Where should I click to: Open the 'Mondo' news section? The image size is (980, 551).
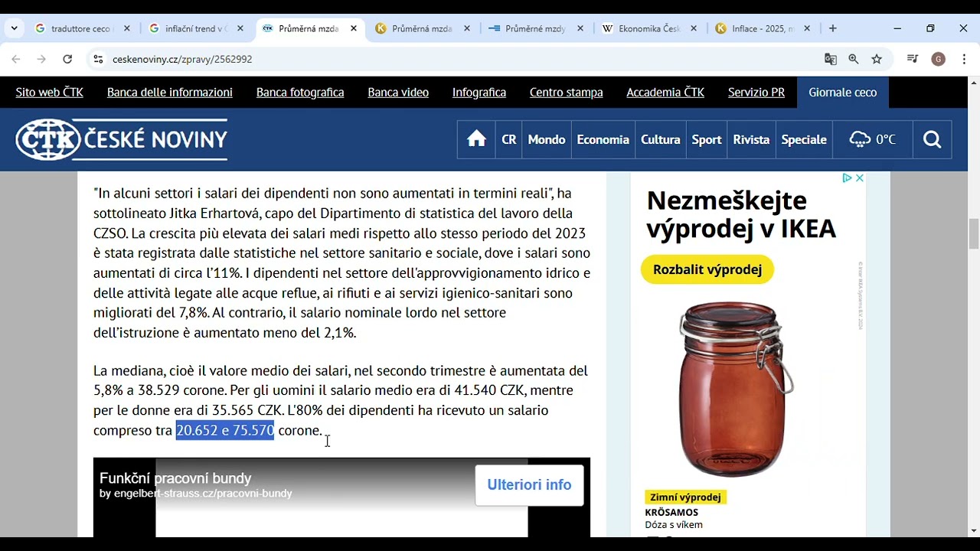click(x=547, y=139)
